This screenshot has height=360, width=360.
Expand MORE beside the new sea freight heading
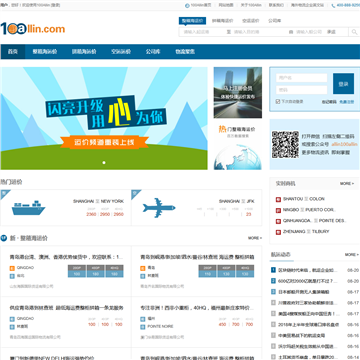[x=255, y=238]
